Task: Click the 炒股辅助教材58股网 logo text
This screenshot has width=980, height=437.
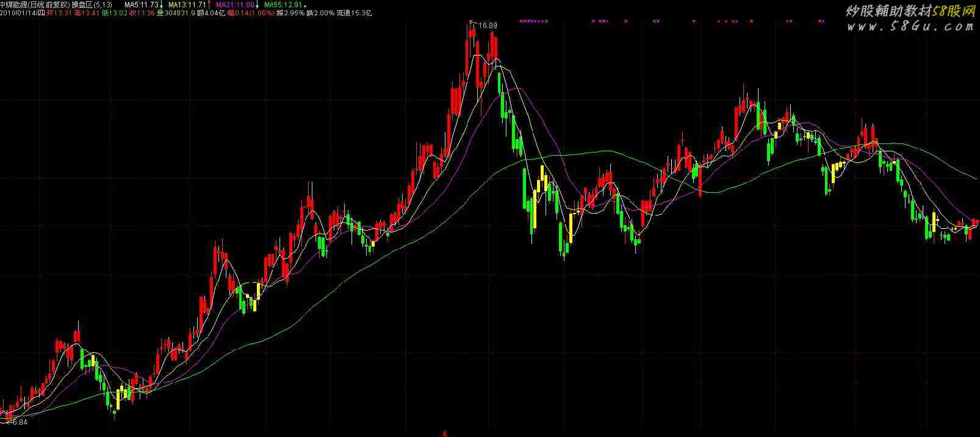Action: [910, 10]
